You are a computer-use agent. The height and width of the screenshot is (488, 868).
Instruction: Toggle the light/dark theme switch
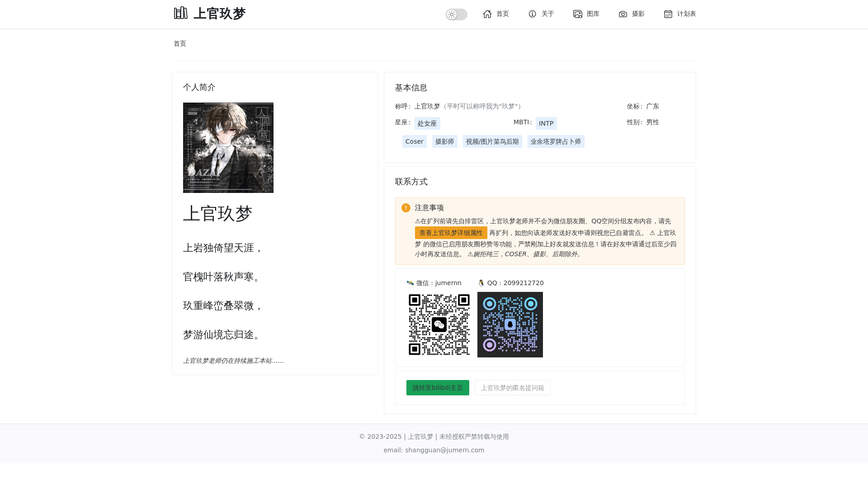coord(457,14)
